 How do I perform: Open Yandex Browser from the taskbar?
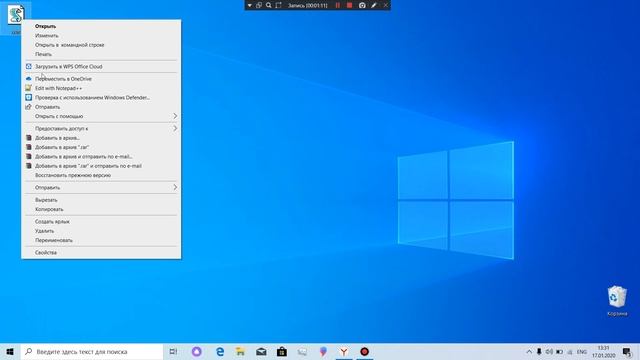point(344,351)
